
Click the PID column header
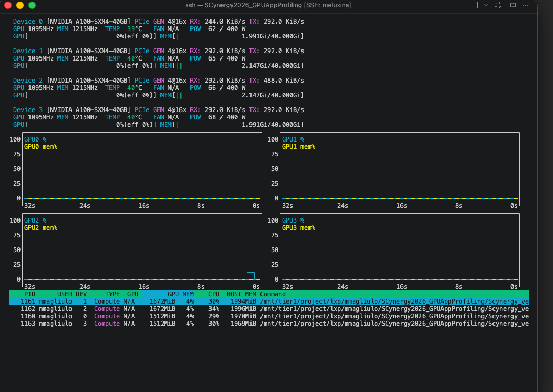(x=29, y=294)
